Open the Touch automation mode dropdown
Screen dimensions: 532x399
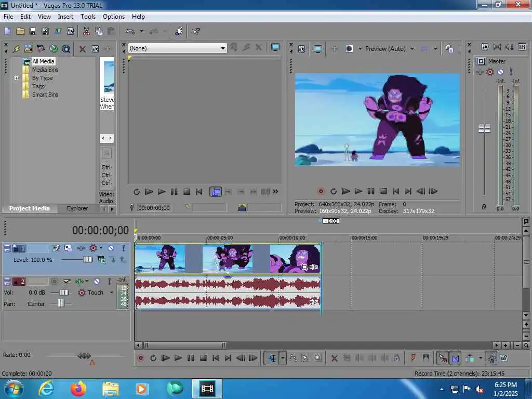click(112, 292)
